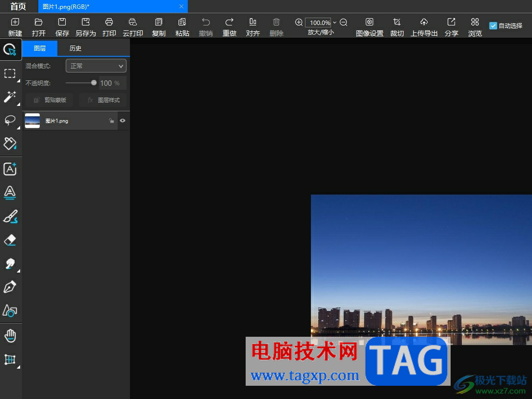Screen dimensions: 532x399
Task: Pick the Brush tool in sidebar
Action: pos(10,216)
